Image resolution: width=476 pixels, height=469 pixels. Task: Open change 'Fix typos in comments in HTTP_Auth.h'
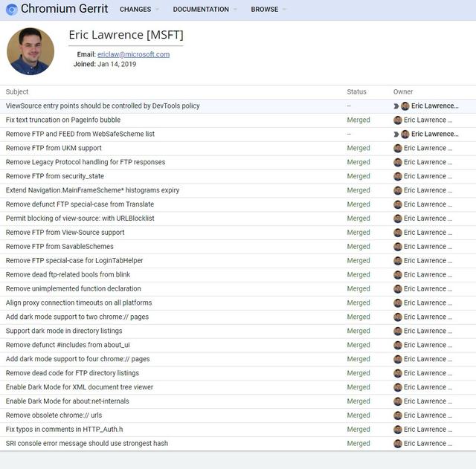tap(65, 430)
